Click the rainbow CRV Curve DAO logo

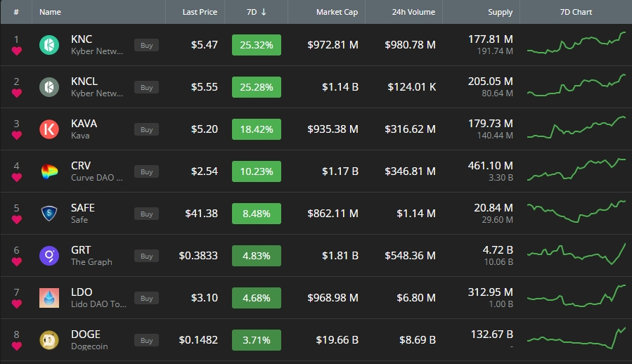coord(49,171)
